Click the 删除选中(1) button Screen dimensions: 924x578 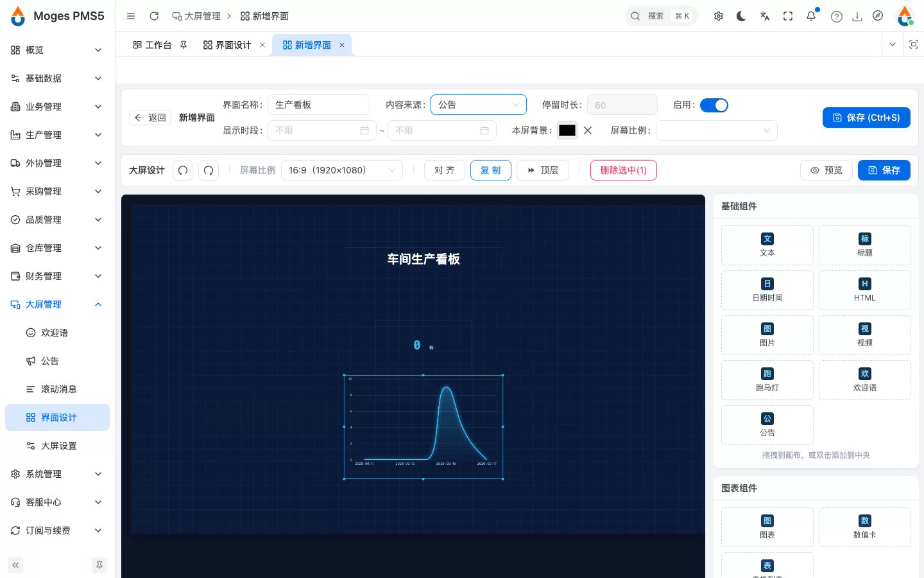click(624, 170)
